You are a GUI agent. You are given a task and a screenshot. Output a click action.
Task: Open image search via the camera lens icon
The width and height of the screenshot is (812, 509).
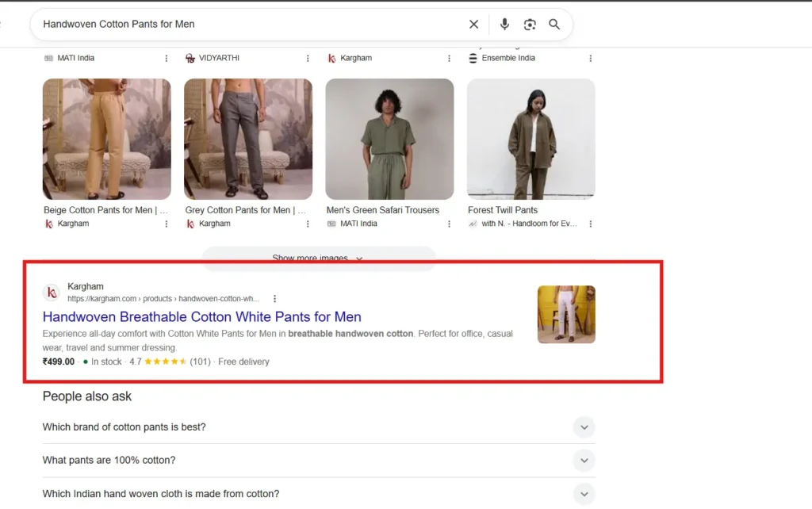coord(529,25)
